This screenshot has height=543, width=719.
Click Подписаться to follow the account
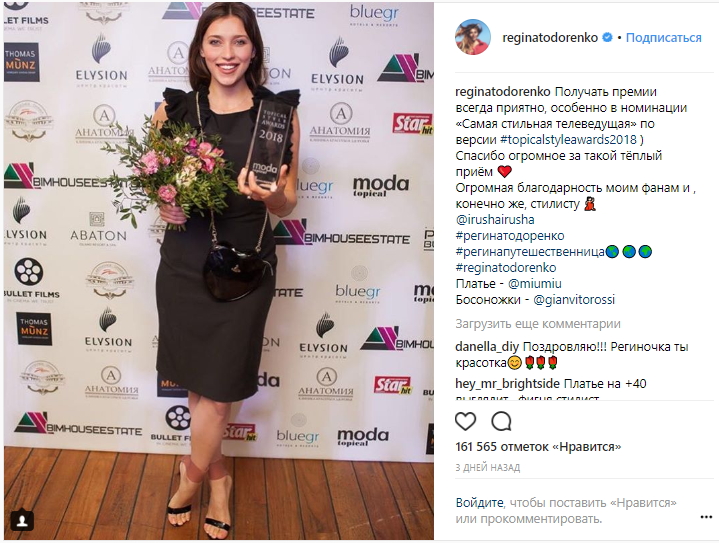[664, 38]
